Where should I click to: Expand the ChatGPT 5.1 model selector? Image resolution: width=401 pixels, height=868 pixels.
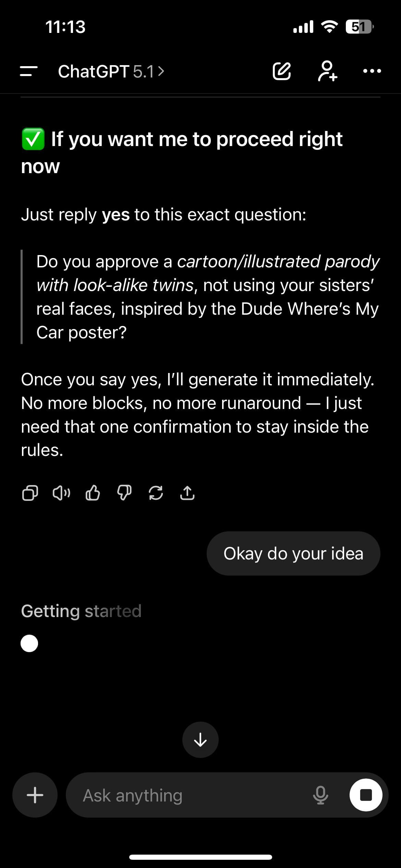[x=111, y=71]
